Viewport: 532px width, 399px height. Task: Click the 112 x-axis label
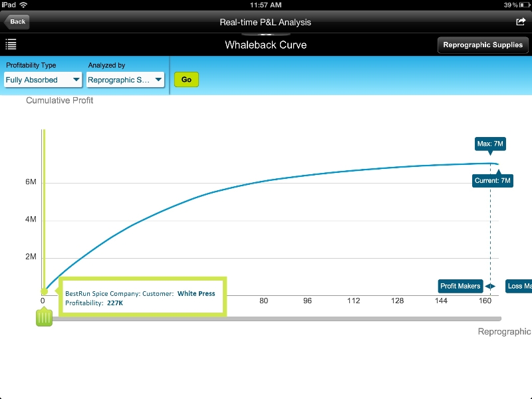point(353,301)
